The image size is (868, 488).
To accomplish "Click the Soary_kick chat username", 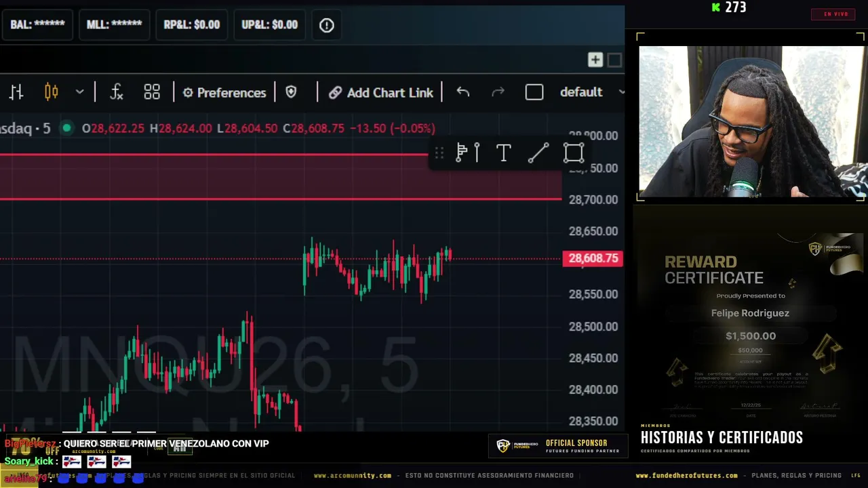I will coord(28,461).
